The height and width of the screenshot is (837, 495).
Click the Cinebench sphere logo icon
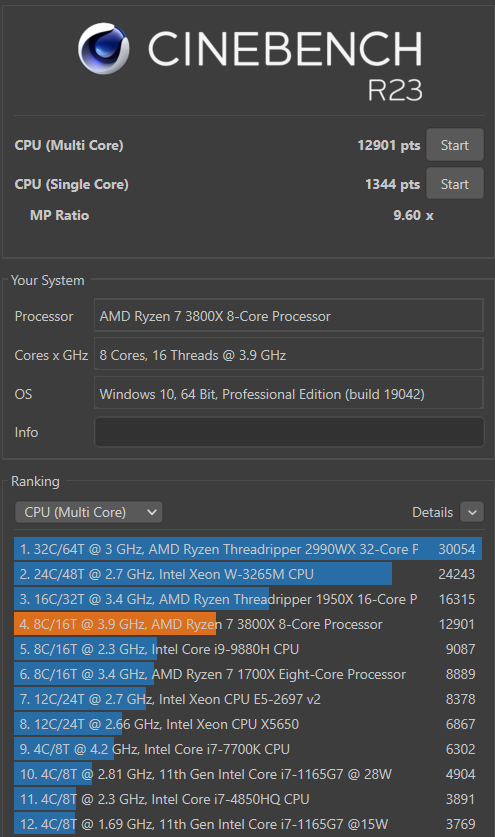point(103,48)
